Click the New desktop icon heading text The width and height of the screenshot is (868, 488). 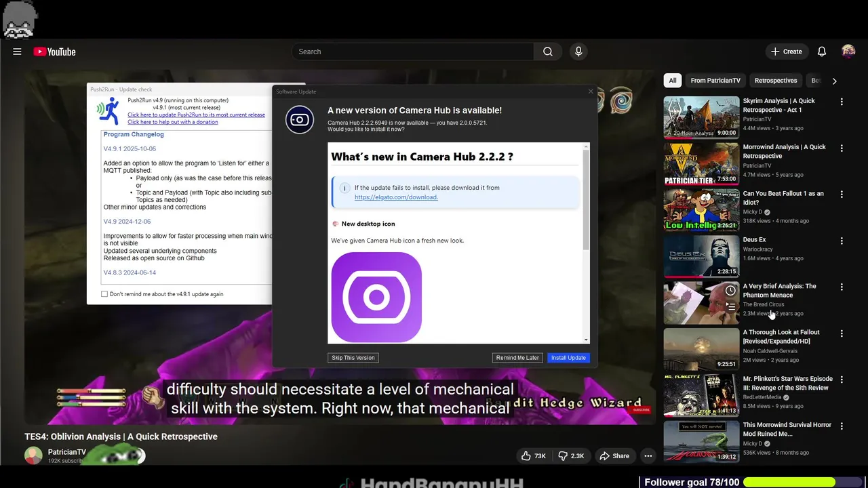(x=368, y=224)
